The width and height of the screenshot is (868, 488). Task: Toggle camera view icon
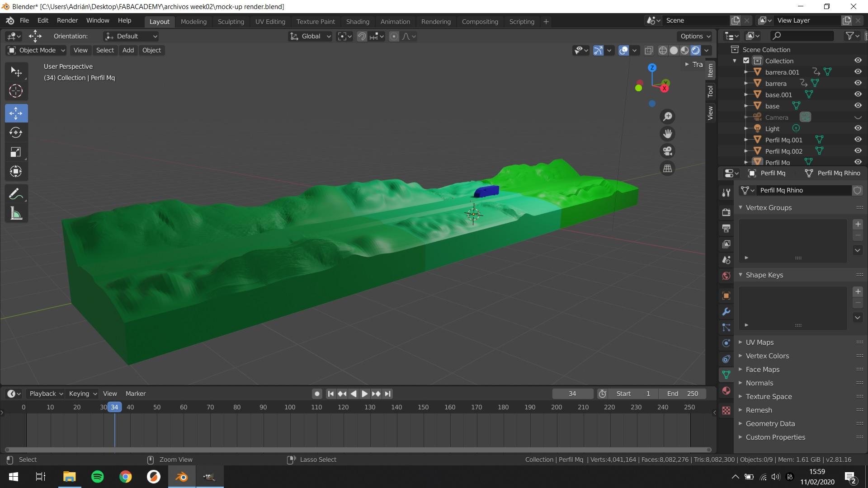[667, 151]
